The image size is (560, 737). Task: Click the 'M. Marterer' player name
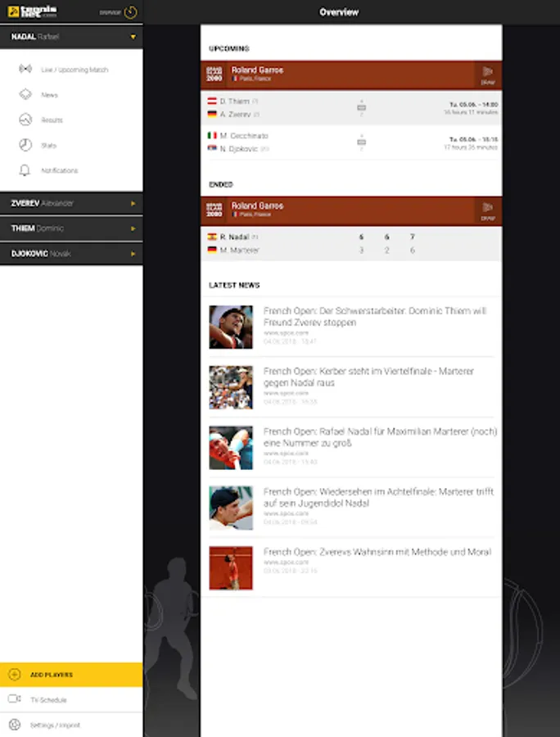coord(240,250)
